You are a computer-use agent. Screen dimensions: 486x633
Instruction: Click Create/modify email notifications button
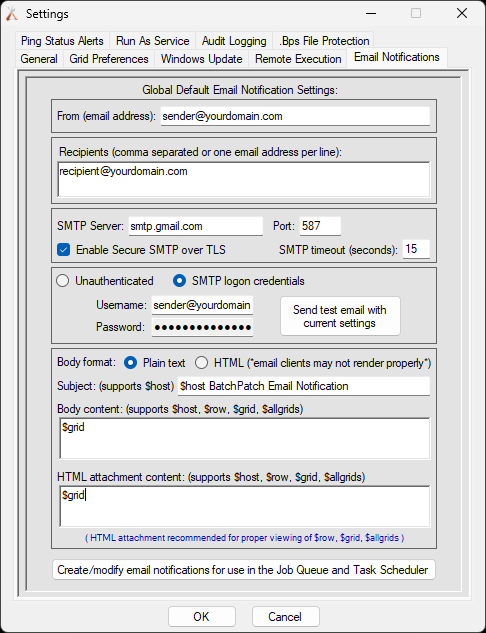pos(244,570)
